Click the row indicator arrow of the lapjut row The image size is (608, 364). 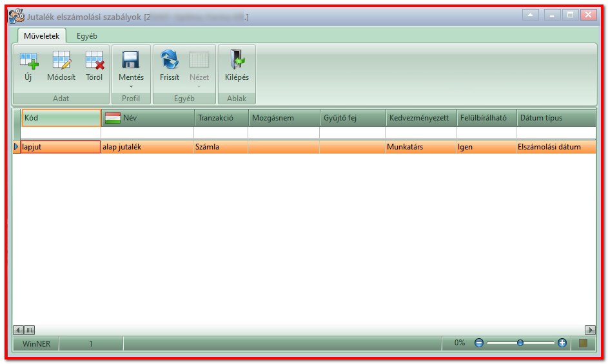click(x=16, y=147)
